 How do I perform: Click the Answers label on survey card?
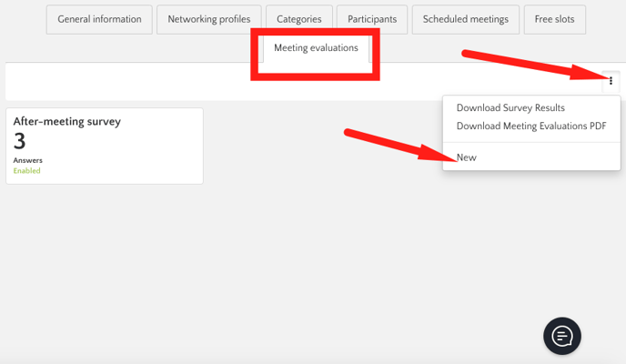pos(27,160)
